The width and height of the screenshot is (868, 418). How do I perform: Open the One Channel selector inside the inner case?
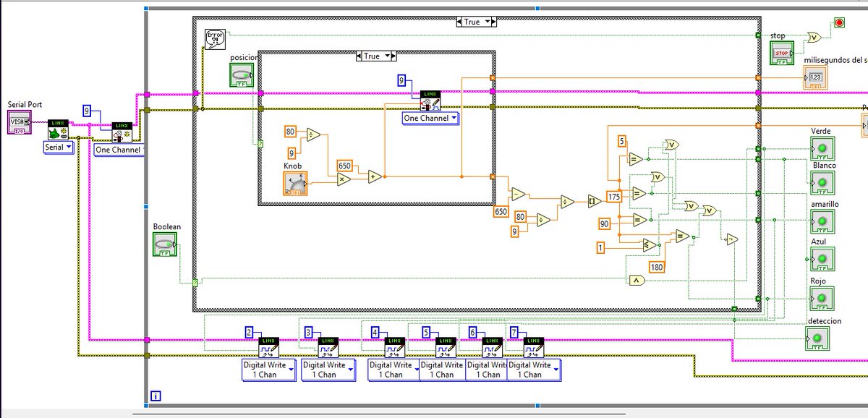point(430,118)
